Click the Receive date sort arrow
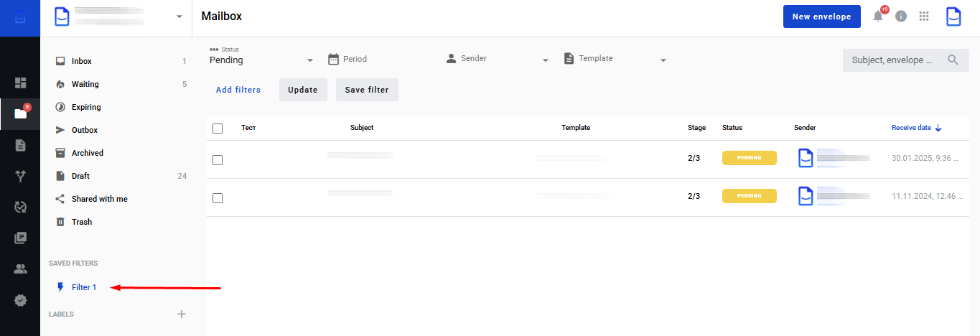Screen dimensions: 980x336 pyautogui.click(x=938, y=128)
